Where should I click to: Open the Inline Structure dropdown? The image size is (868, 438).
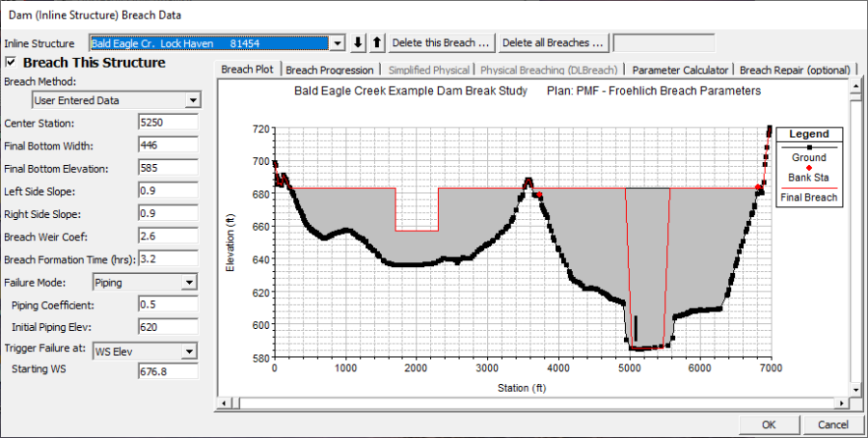(x=337, y=42)
